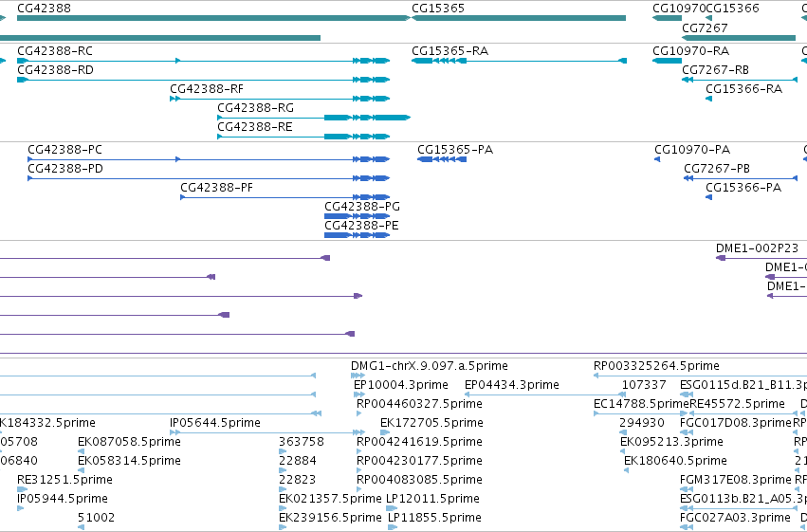The height and width of the screenshot is (532, 807).
Task: Click EST label FGC027A03.3prime
Action: (x=736, y=518)
